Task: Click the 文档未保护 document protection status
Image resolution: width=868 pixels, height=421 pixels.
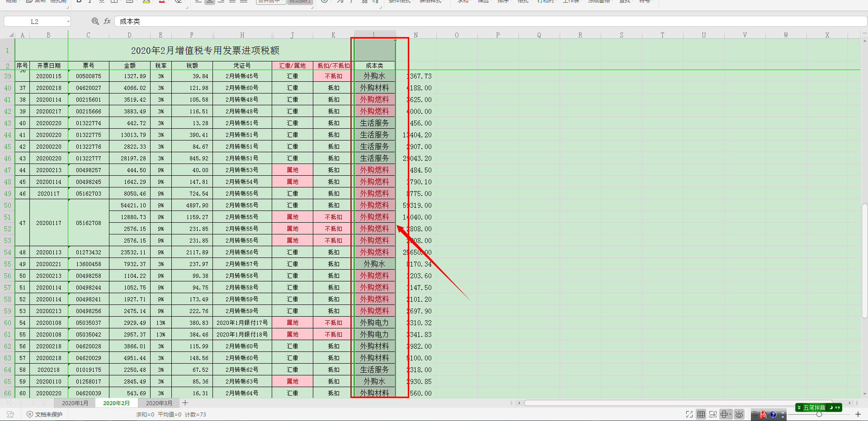Action: (x=44, y=414)
